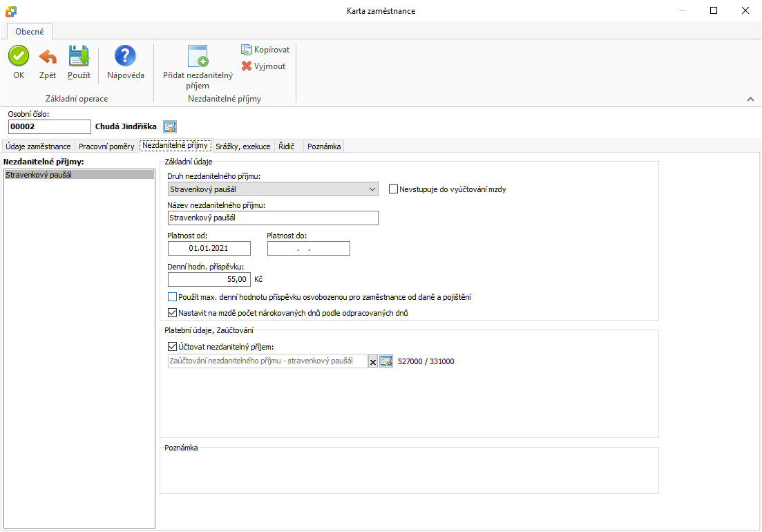762x532 pixels.
Task: Clear the Zaúčtování field with X icon
Action: pyautogui.click(x=373, y=361)
